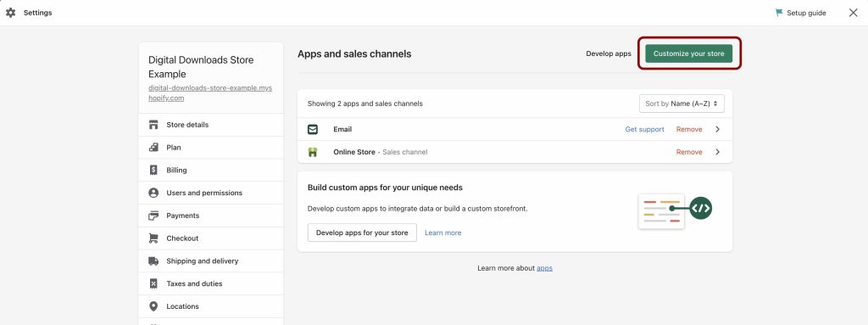Click the Customize your store button
868x325 pixels.
click(x=688, y=53)
